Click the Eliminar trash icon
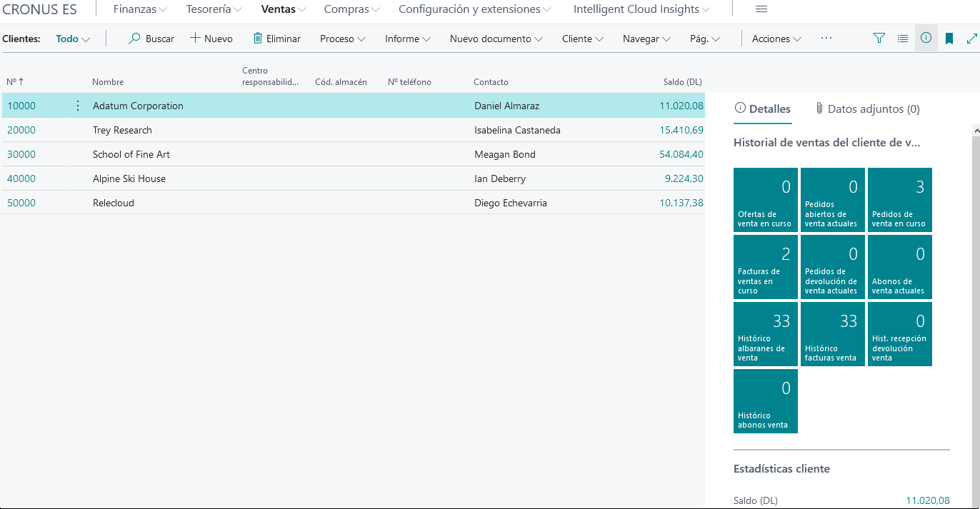 (x=258, y=39)
